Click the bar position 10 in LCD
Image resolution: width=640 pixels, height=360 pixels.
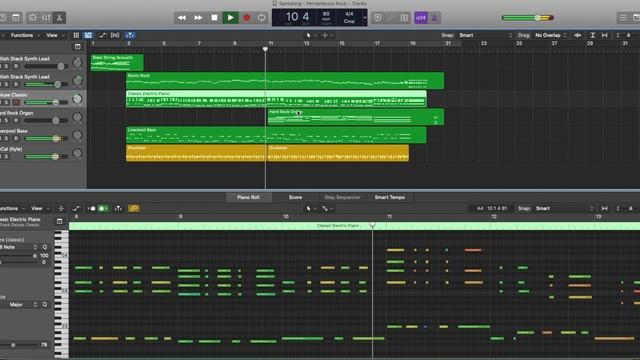(x=292, y=17)
